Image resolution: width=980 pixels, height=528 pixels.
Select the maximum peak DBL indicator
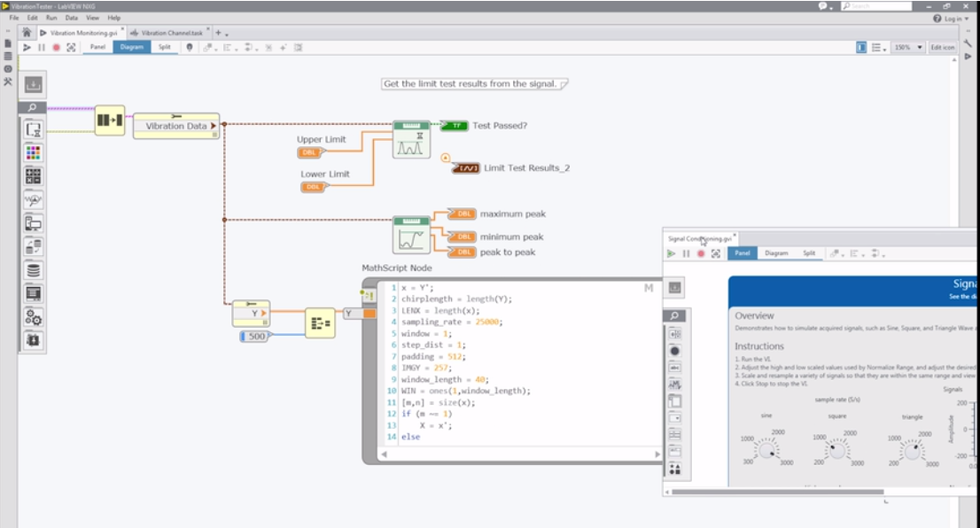(463, 214)
